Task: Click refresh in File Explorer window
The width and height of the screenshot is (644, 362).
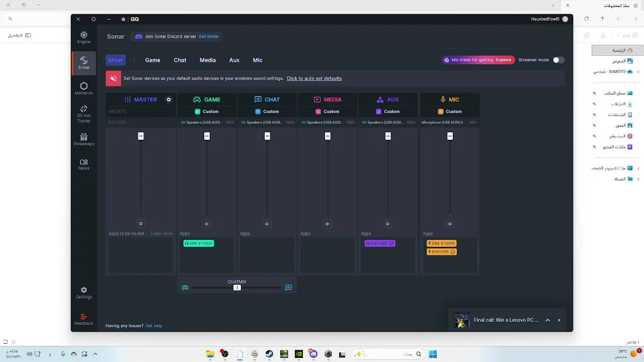Action: (x=587, y=19)
